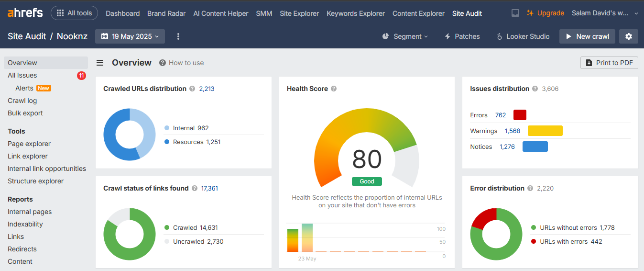The width and height of the screenshot is (644, 271).
Task: Click the 762 errors count
Action: coord(501,115)
